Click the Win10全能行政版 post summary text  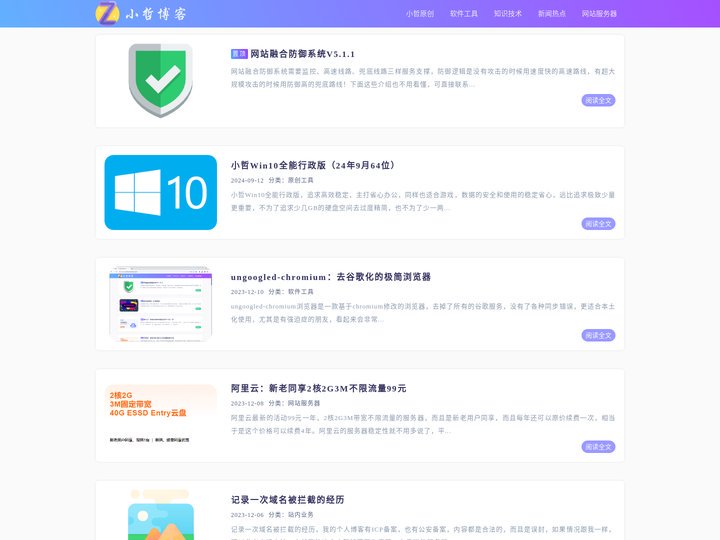point(422,201)
